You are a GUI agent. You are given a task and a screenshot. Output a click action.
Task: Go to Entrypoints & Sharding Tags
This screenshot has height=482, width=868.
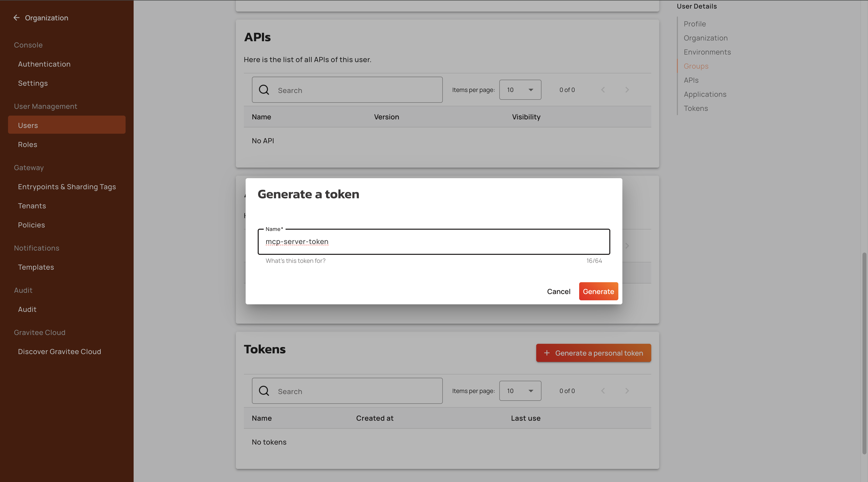[x=67, y=187]
